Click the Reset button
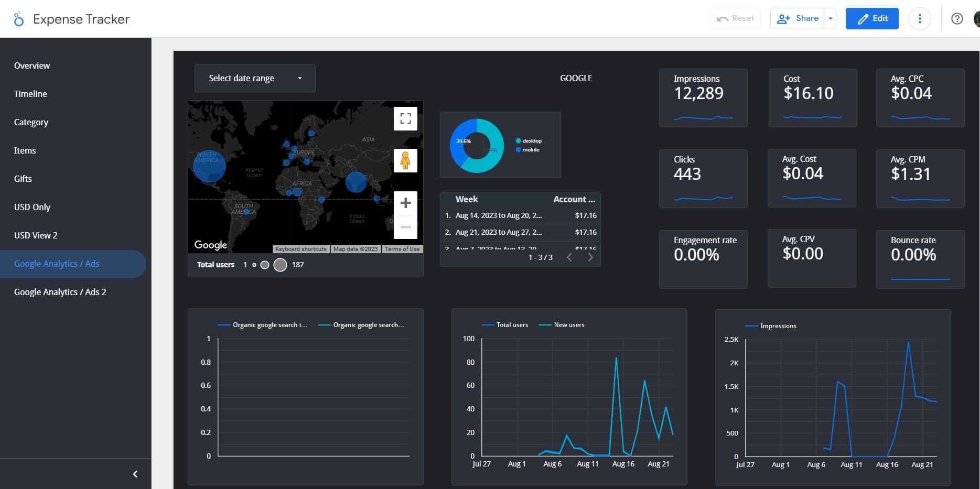This screenshot has width=980, height=489. pyautogui.click(x=735, y=18)
